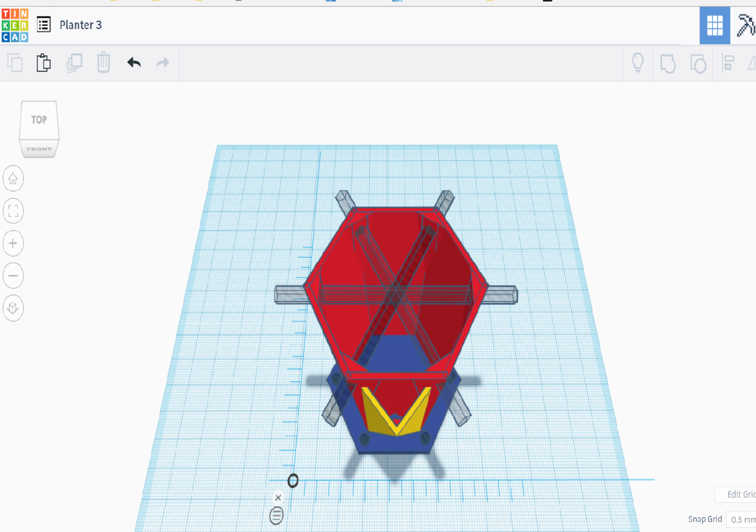
Task: Click the Delete trash icon
Action: point(104,62)
